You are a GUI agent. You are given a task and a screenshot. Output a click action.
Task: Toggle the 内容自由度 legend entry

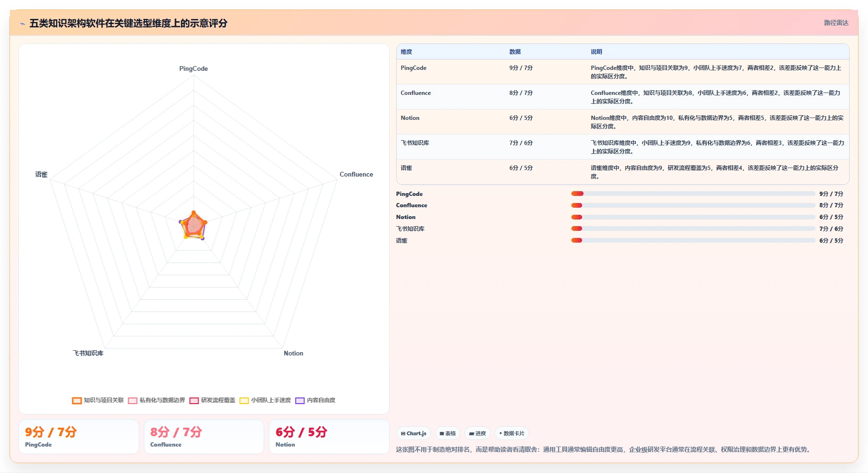(x=315, y=400)
